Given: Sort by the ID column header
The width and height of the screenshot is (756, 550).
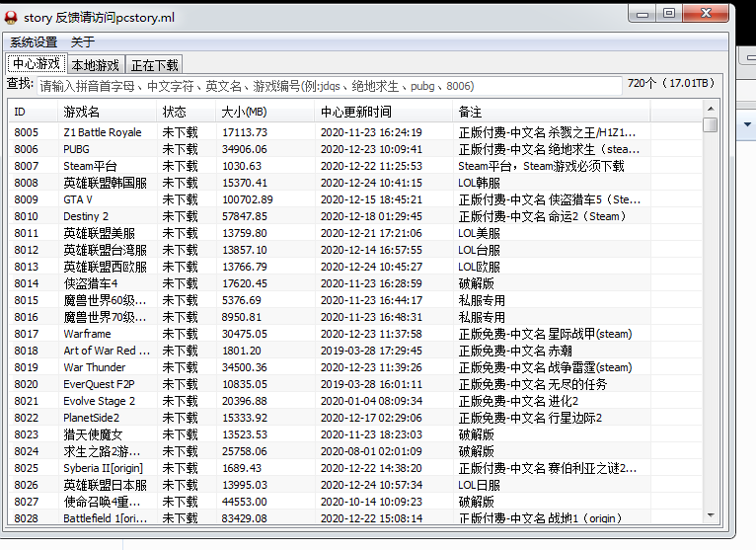Looking at the screenshot, I should pos(33,112).
